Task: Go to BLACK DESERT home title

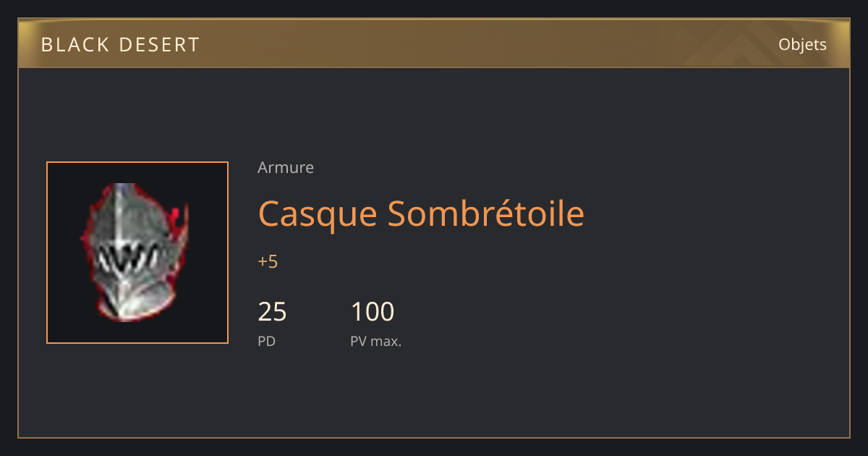Action: [120, 45]
